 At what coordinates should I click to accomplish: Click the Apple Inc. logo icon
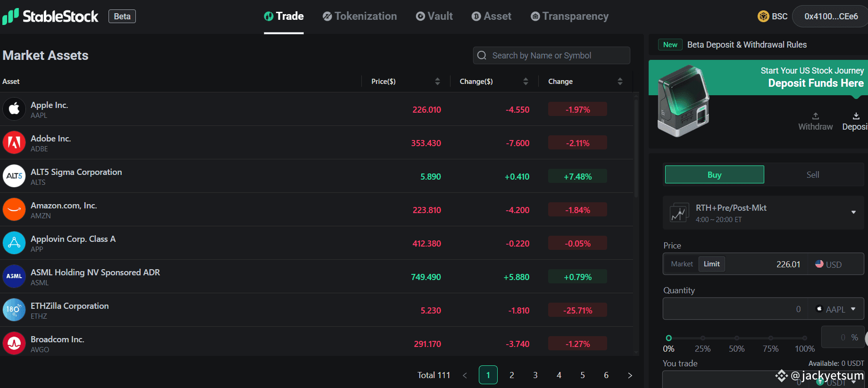point(14,109)
